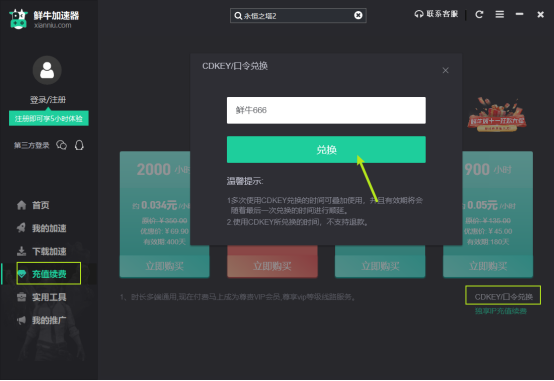Viewport: 554px width, 381px height.
Task: Click the home icon in sidebar
Action: click(22, 205)
